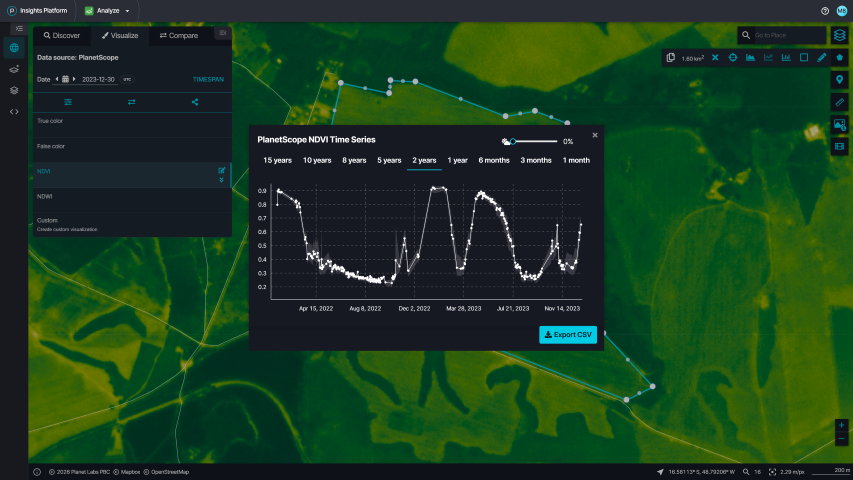Switch to the Discover tab

coord(62,35)
